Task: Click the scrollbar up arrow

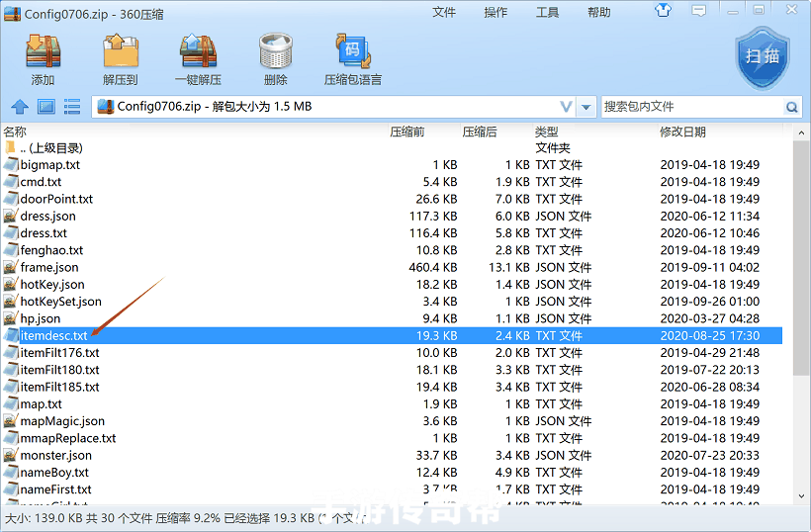Action: [802, 133]
